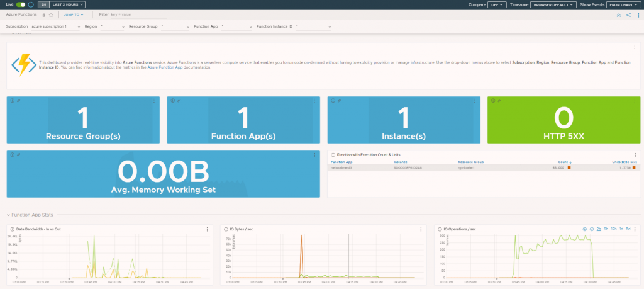The height and width of the screenshot is (289, 644).
Task: Set IO Operations chart to 12h
Action: point(614,229)
